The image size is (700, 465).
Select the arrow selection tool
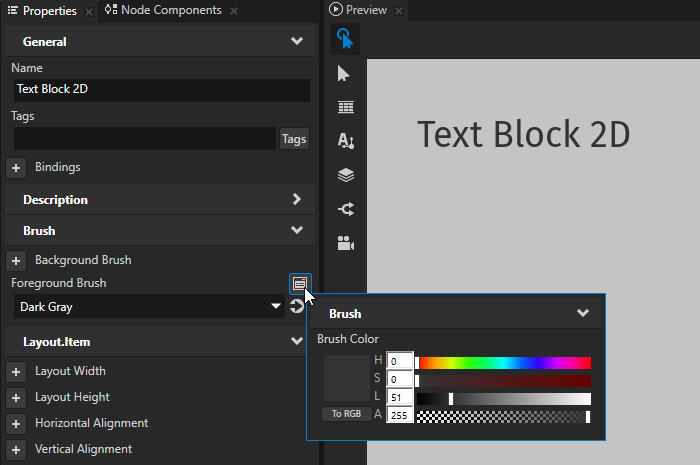click(x=345, y=73)
